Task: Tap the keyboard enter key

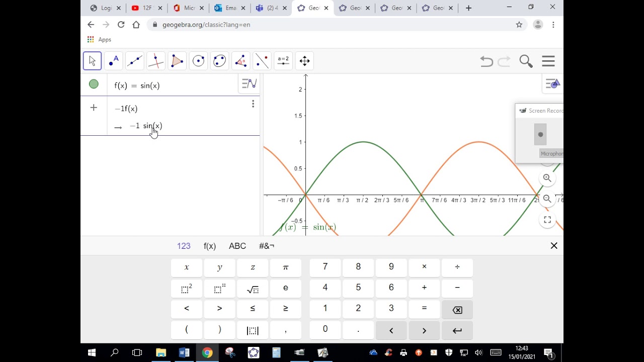Action: [x=457, y=330]
